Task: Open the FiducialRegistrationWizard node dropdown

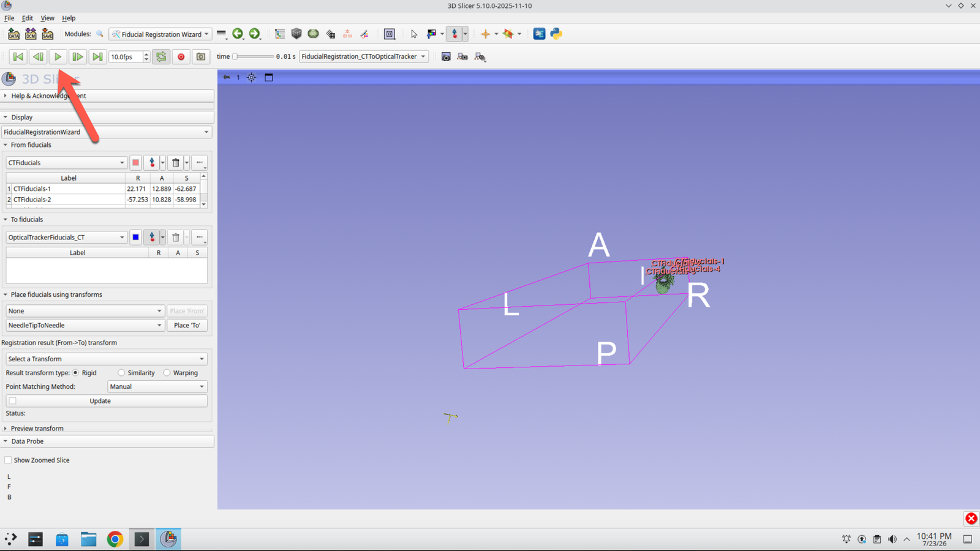Action: pyautogui.click(x=107, y=132)
